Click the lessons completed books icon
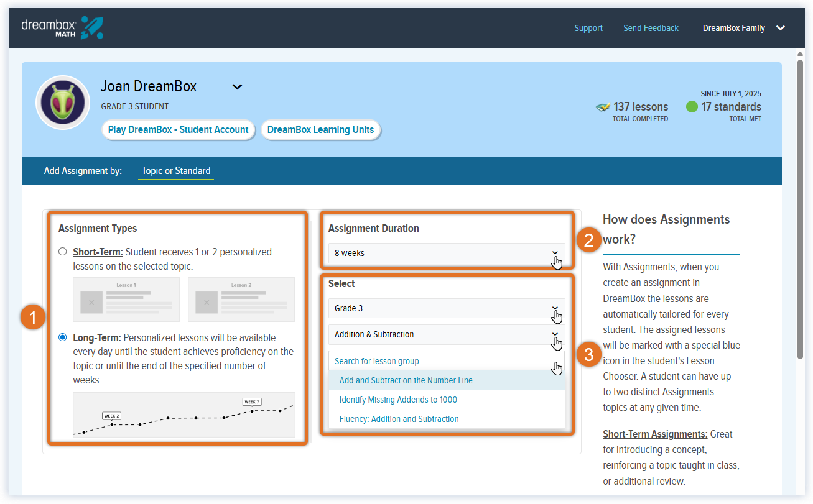This screenshot has height=504, width=813. tap(603, 107)
